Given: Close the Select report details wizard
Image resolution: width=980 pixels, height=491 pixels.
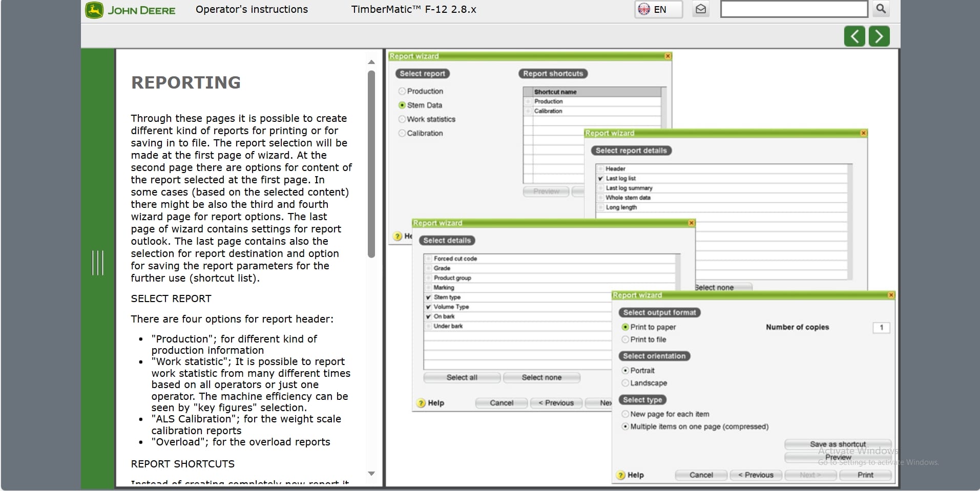Looking at the screenshot, I should (x=863, y=133).
